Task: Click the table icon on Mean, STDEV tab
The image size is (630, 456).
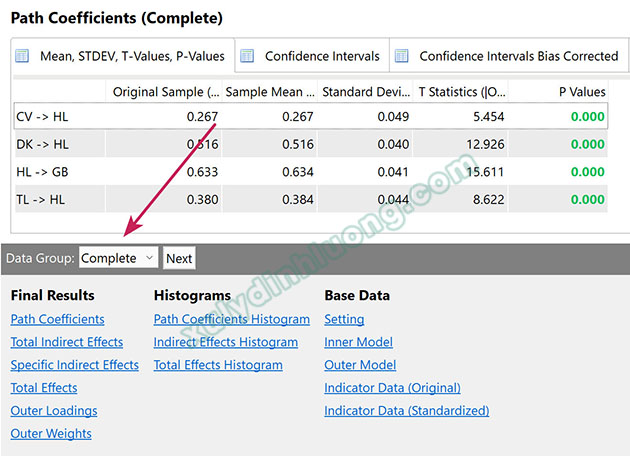Action: click(x=22, y=55)
